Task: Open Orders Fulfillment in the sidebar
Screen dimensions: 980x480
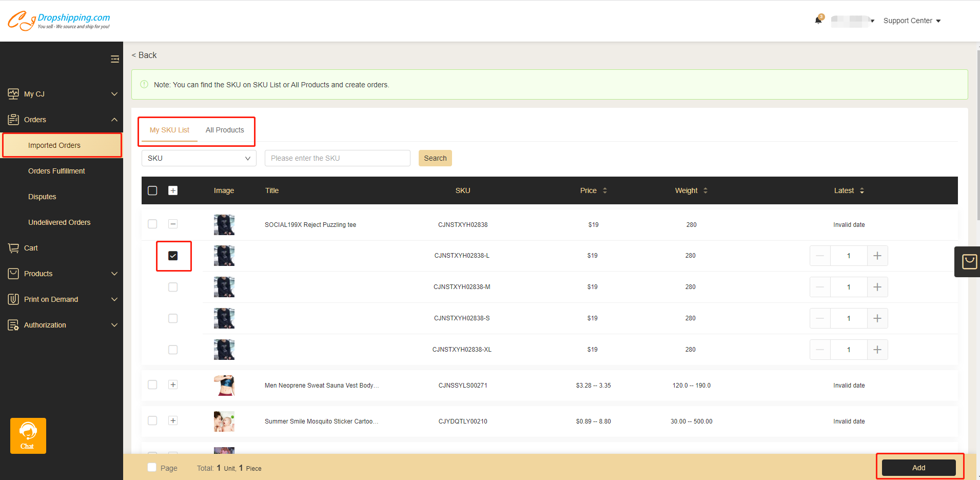Action: click(56, 171)
